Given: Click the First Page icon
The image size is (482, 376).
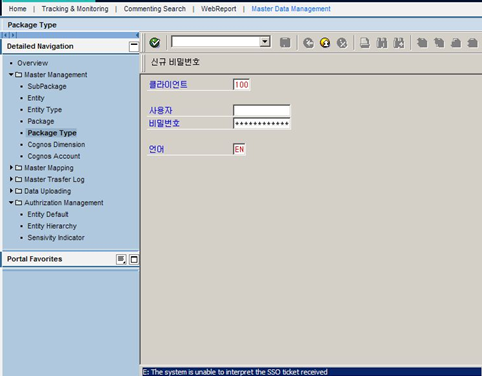Looking at the screenshot, I should point(422,43).
